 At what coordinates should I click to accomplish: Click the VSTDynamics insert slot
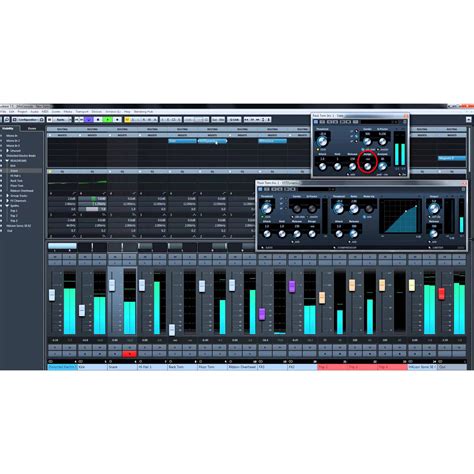click(212, 141)
